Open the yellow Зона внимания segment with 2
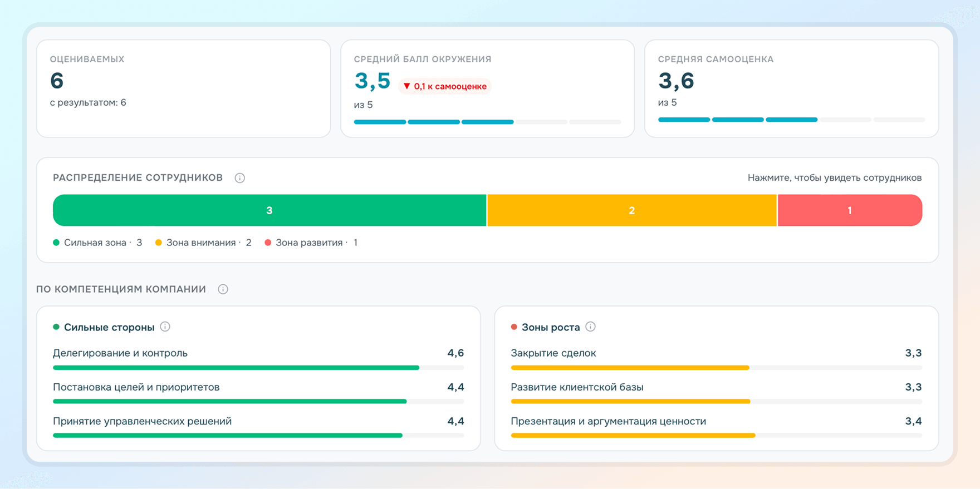Viewport: 980px width, 489px height. click(x=632, y=210)
